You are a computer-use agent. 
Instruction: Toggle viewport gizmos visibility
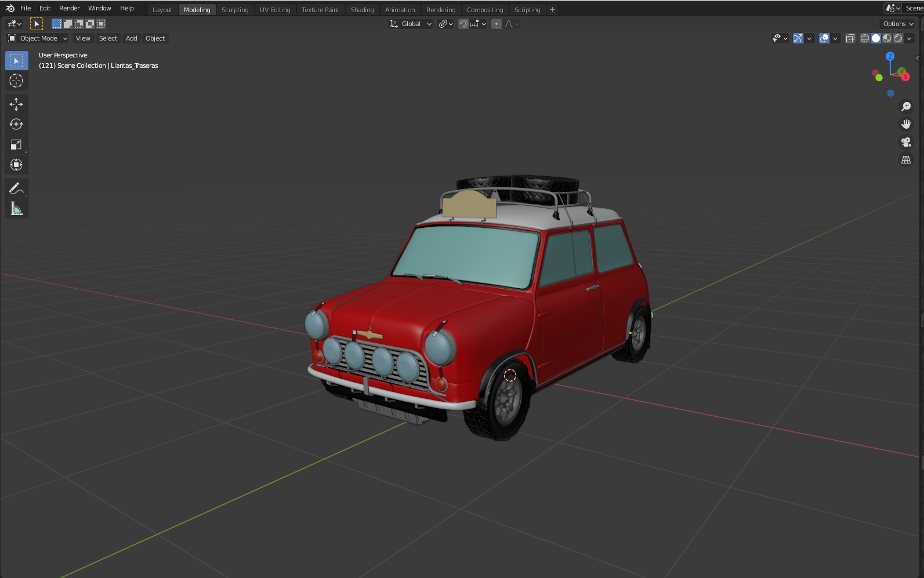point(798,38)
